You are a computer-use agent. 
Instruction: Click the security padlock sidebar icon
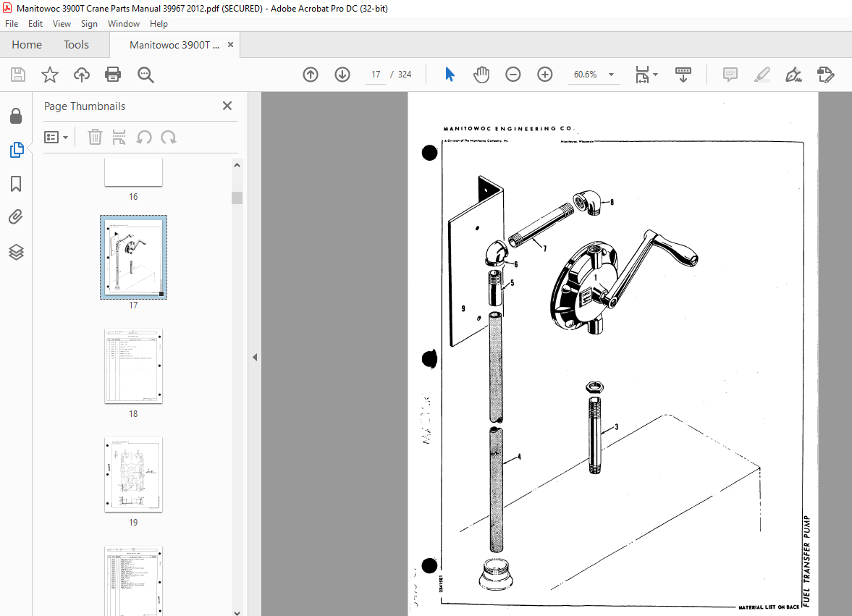[17, 116]
